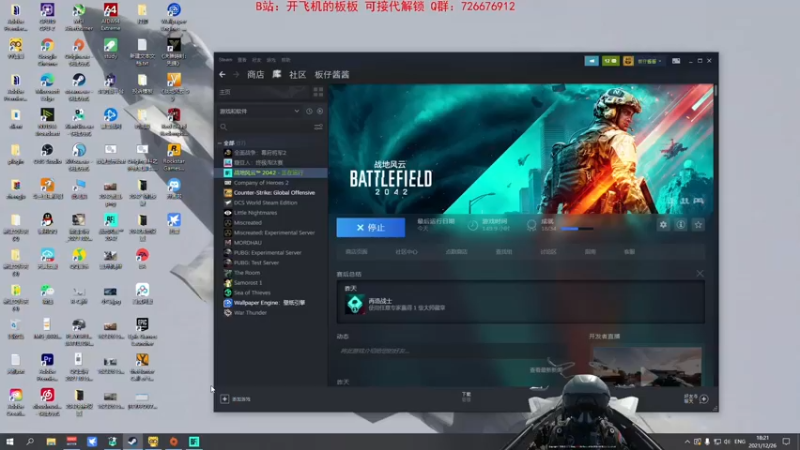
Task: Open the 帮助 menu in title bar
Action: 286,60
